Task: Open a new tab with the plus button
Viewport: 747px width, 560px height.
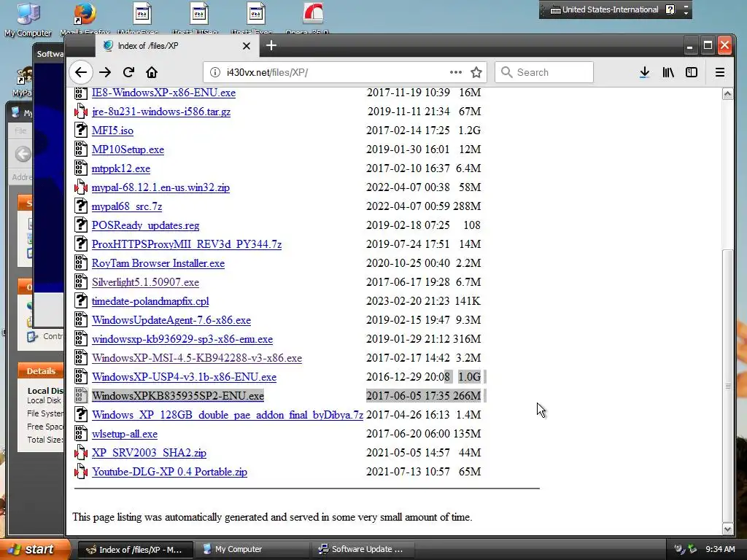Action: [271, 46]
